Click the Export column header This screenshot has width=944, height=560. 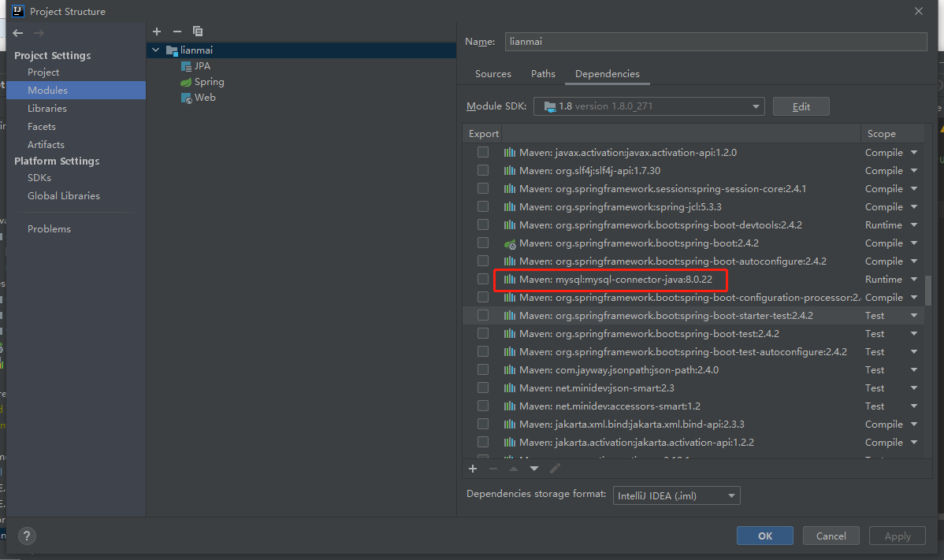pyautogui.click(x=484, y=134)
